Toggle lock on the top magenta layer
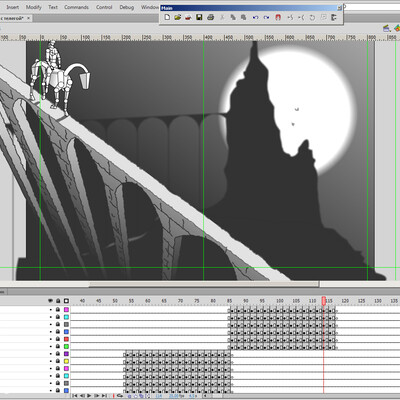400x400 pixels. [x=58, y=310]
